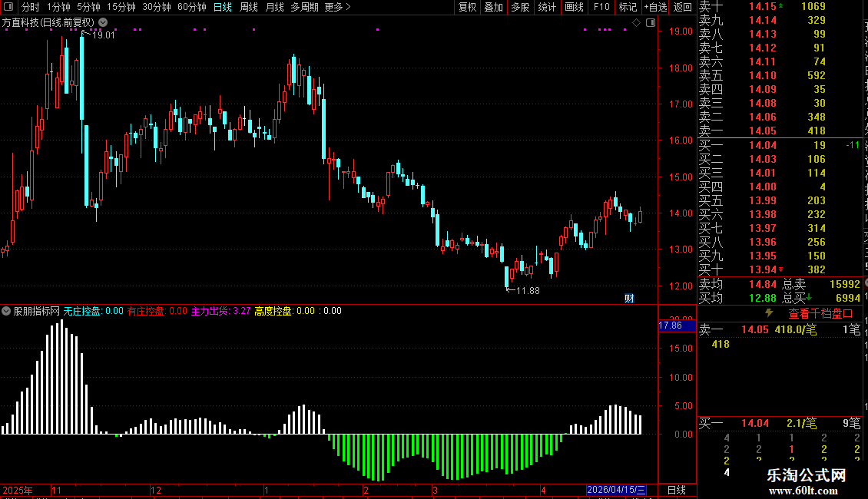This screenshot has height=499, width=868.
Task: Select the 1分钟 period tab
Action: (x=58, y=7)
